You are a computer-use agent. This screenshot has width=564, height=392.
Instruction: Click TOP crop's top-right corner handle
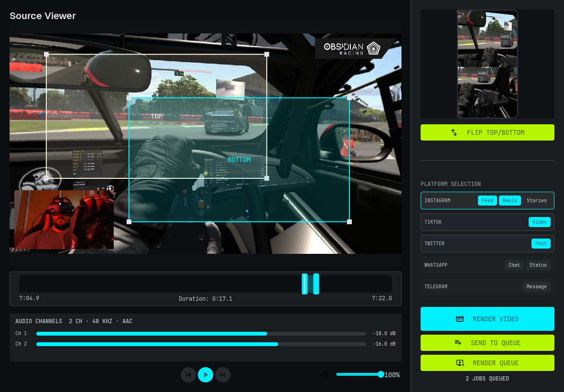coord(267,54)
